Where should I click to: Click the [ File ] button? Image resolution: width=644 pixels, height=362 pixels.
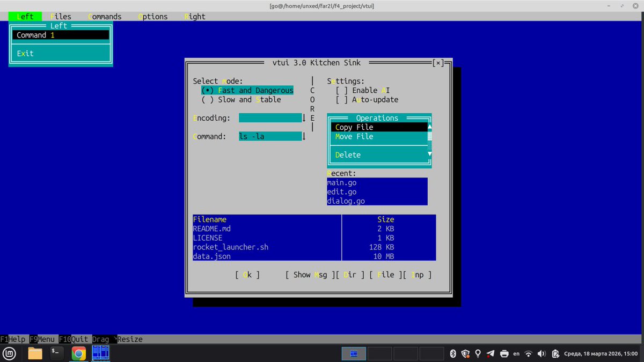point(386,275)
